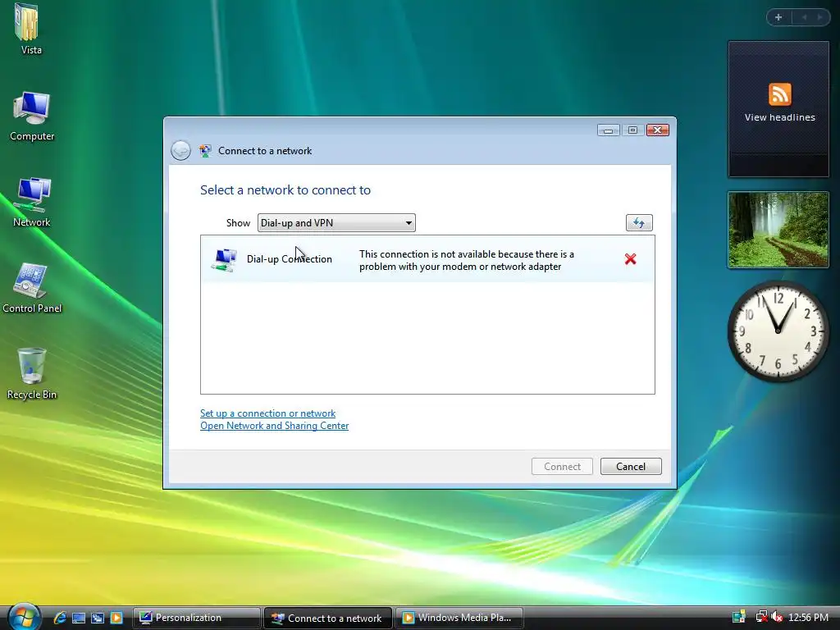Screen dimensions: 840x630
Task: Select the Recycle Bin desktop icon
Action: point(32,373)
